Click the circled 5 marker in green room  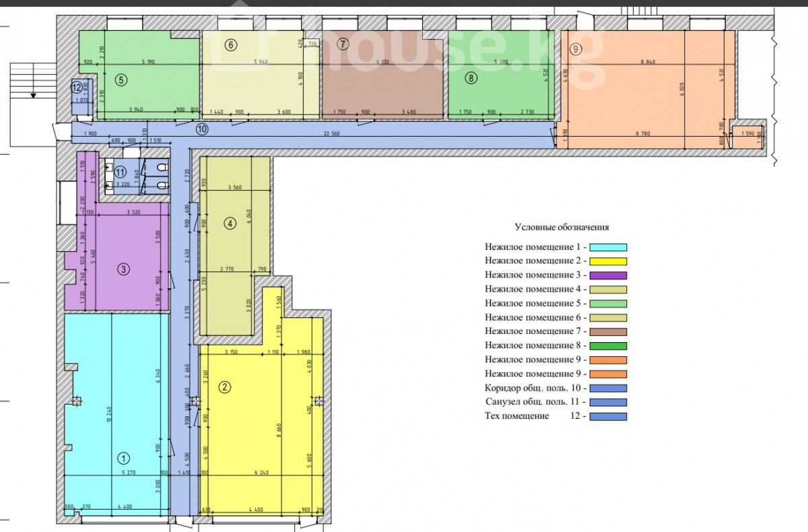[x=121, y=80]
